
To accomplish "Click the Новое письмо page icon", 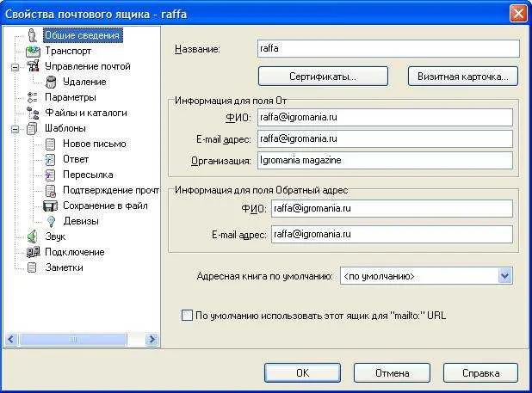I will click(50, 144).
